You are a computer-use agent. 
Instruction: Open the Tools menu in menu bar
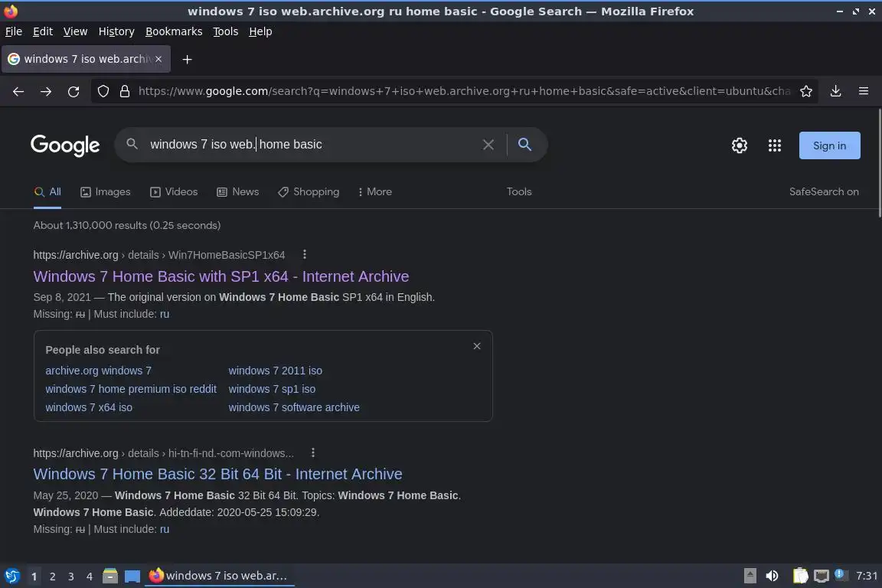(x=226, y=31)
